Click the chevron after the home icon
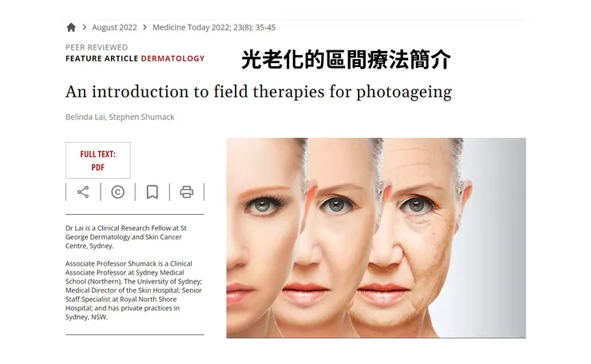The image size is (591, 364). [x=85, y=27]
